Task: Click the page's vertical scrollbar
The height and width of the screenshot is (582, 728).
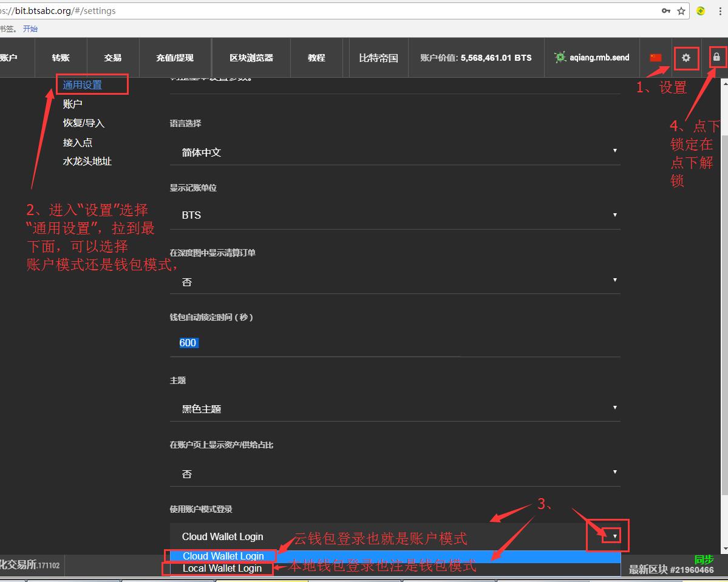Action: [x=724, y=304]
